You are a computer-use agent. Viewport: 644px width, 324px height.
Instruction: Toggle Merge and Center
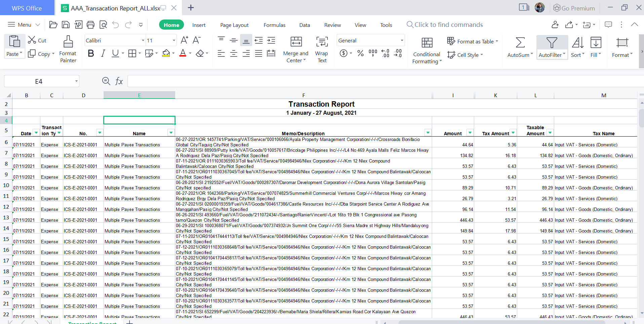tap(296, 49)
